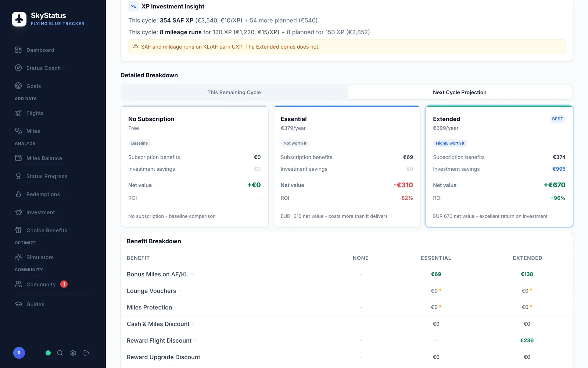Open settings gear icon in sidebar footer
The width and height of the screenshot is (588, 368).
tap(73, 353)
